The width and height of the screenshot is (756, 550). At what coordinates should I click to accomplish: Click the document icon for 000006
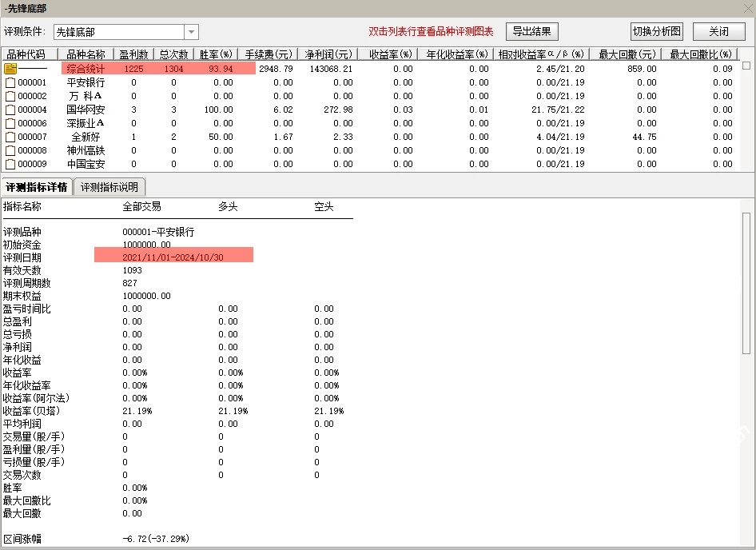point(10,123)
